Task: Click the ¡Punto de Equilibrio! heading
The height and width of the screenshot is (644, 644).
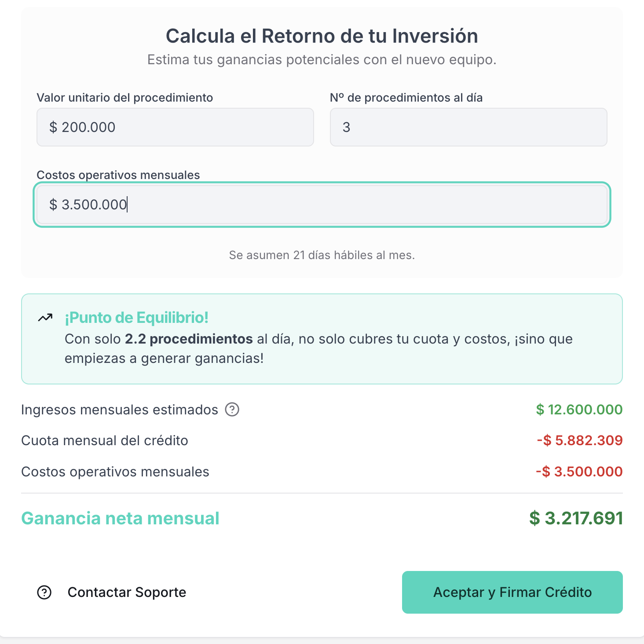Action: coord(136,318)
